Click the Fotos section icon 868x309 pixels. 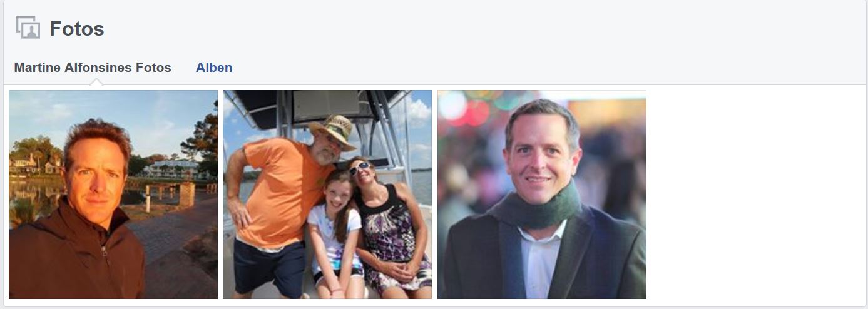tap(28, 28)
